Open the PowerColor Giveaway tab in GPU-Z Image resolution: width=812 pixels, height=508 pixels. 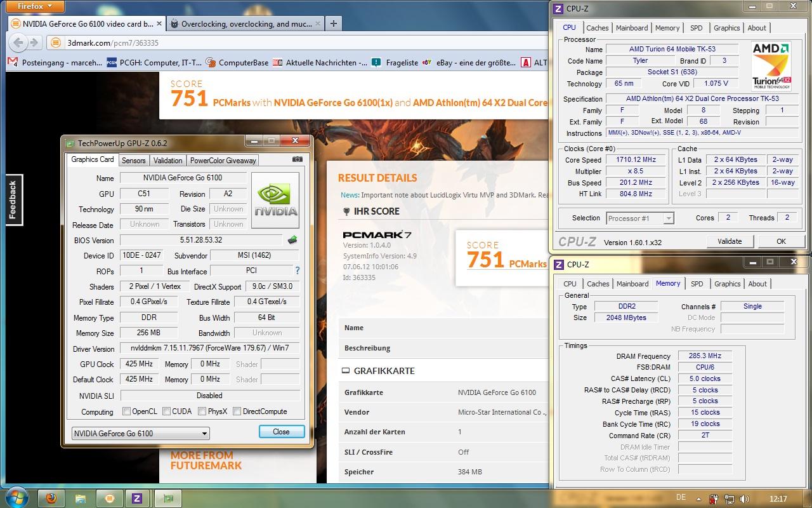[223, 161]
